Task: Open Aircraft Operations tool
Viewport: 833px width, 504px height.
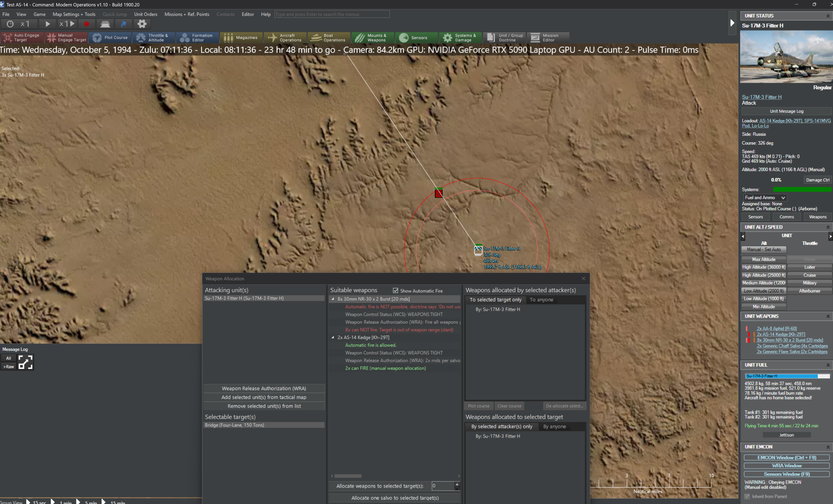Action: click(x=285, y=38)
